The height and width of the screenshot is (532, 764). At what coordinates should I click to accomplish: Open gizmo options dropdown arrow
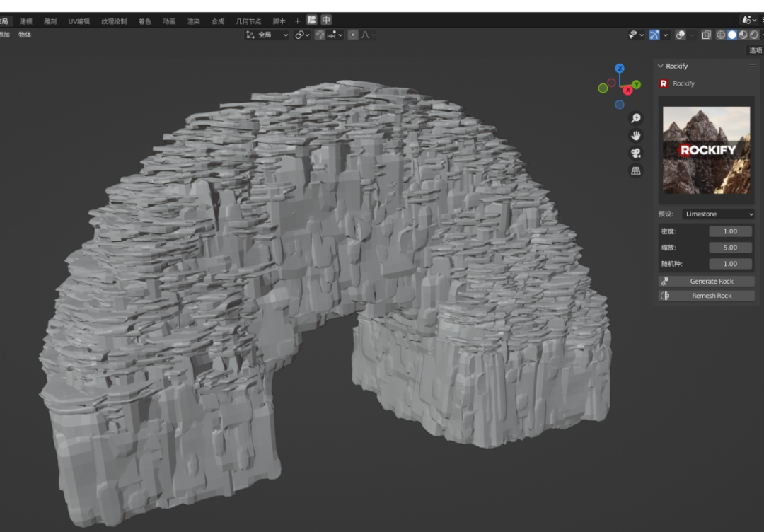665,35
